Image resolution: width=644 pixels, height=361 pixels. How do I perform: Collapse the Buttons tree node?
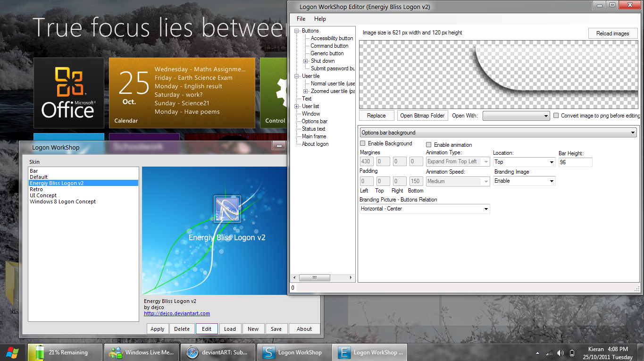[x=297, y=31]
